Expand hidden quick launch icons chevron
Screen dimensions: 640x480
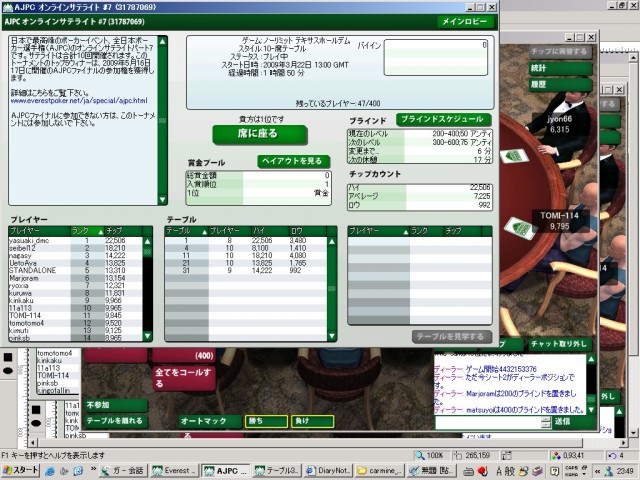[93, 469]
